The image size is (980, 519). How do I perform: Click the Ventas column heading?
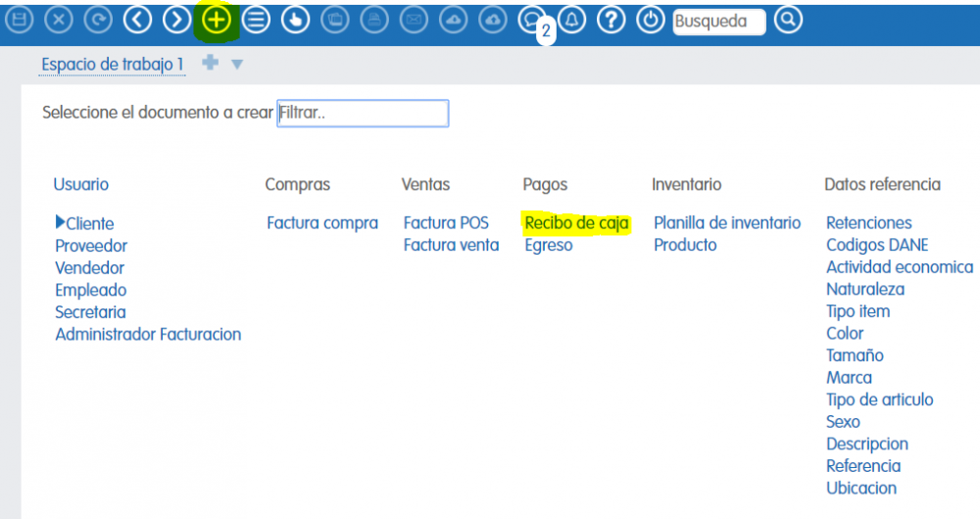[x=425, y=184]
